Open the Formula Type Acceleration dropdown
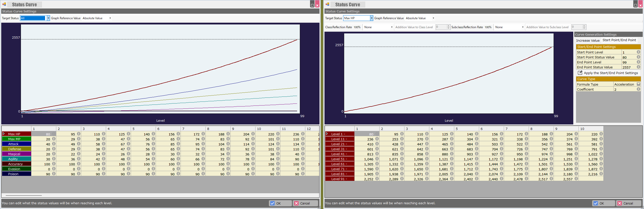Viewport: 644px width, 209px height. (638, 84)
